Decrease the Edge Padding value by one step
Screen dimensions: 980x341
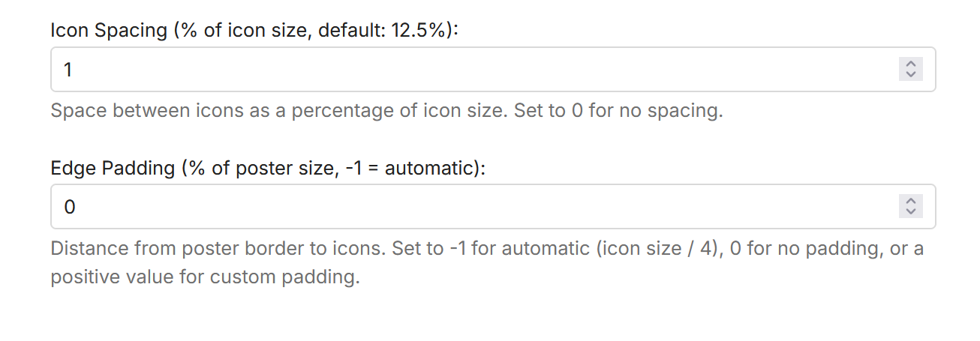coord(911,211)
